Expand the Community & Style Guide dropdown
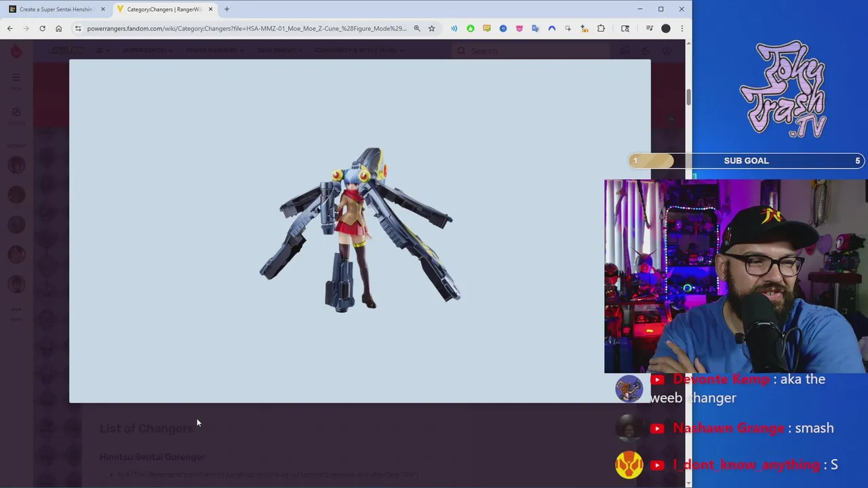Screen dimensions: 868x488 [359, 50]
